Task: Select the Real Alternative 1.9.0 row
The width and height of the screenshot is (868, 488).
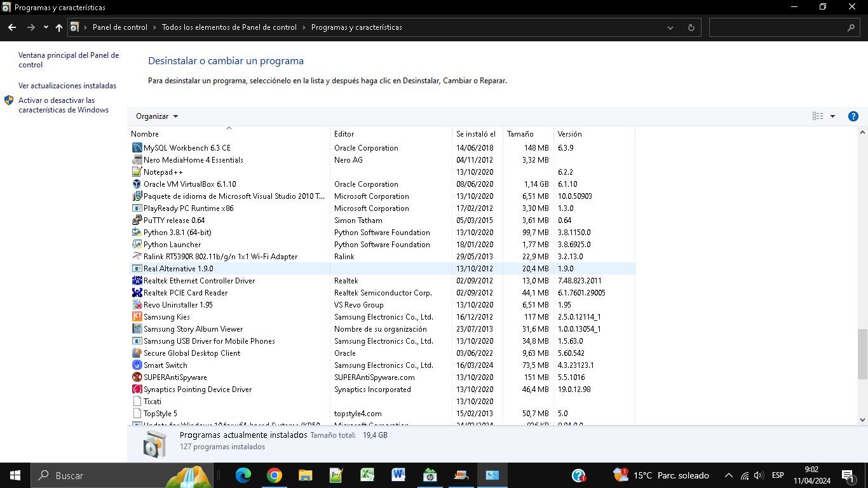Action: pos(382,269)
